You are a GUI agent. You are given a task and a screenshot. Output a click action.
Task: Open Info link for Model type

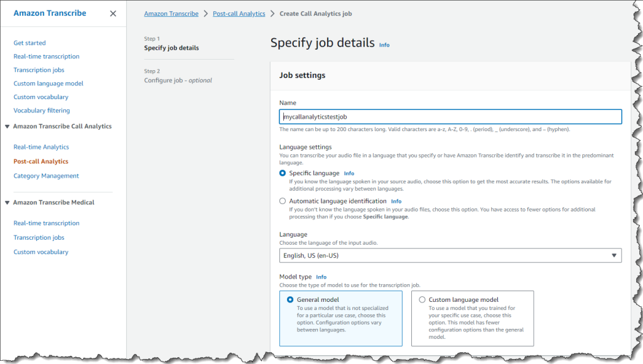click(321, 277)
